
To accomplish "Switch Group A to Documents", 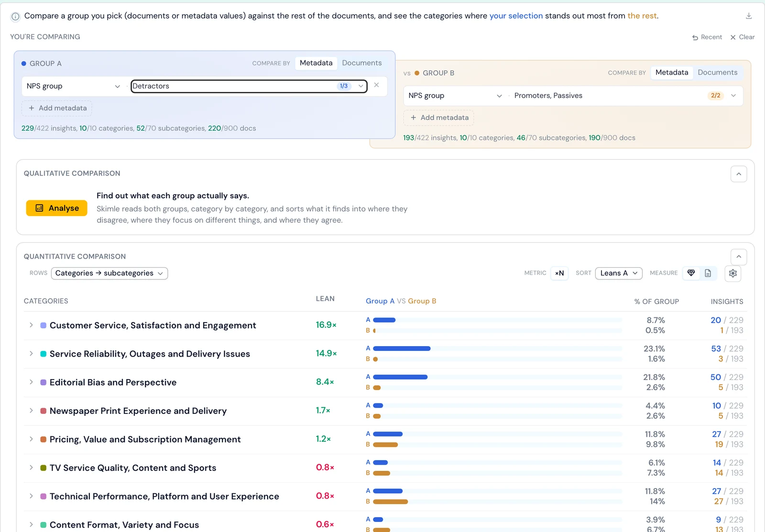I will pos(362,63).
